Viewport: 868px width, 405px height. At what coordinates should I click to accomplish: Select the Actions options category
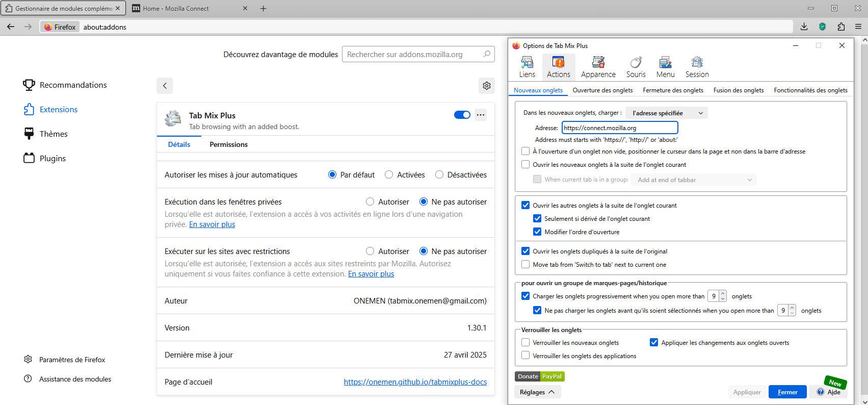[x=559, y=67]
